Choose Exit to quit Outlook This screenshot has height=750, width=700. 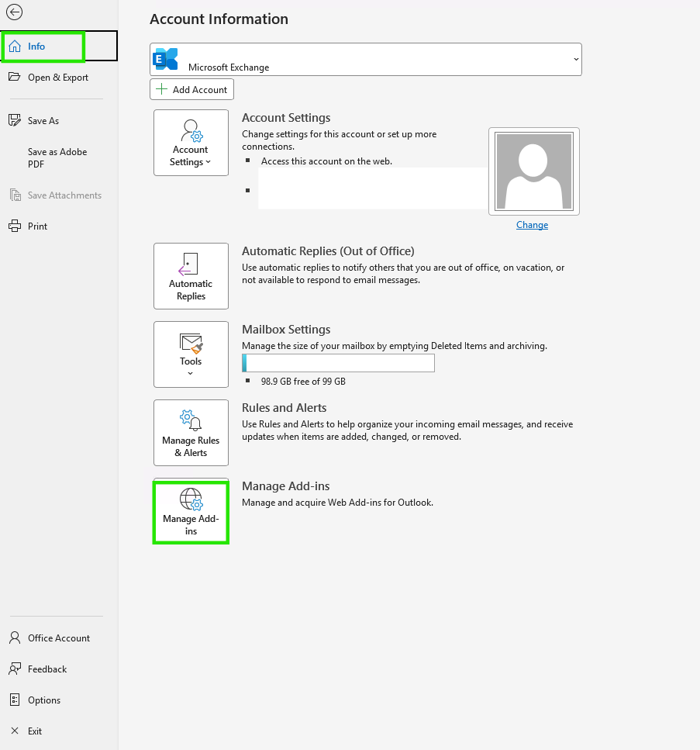coord(35,731)
